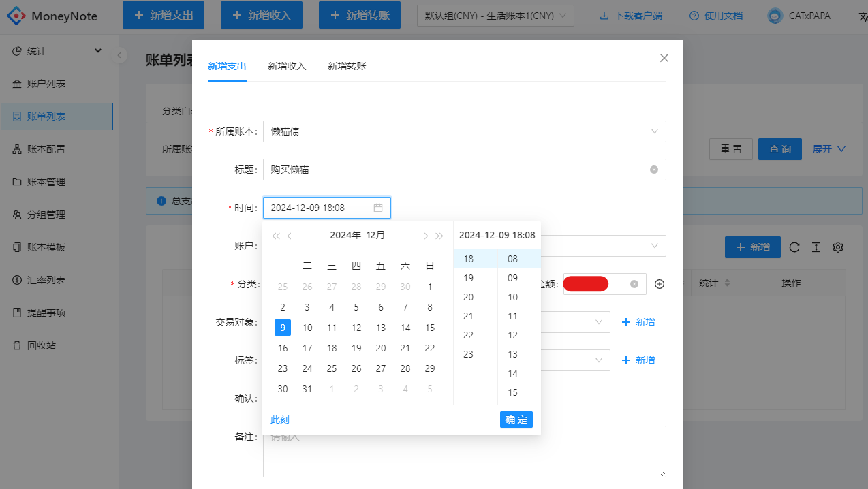Switch to the 新增支出 tab
868x489 pixels.
point(227,66)
